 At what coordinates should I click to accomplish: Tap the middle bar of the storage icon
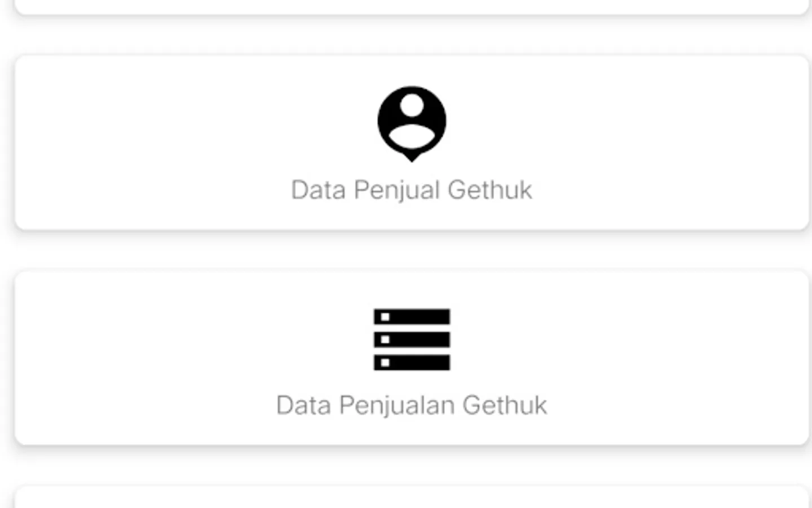(412, 339)
